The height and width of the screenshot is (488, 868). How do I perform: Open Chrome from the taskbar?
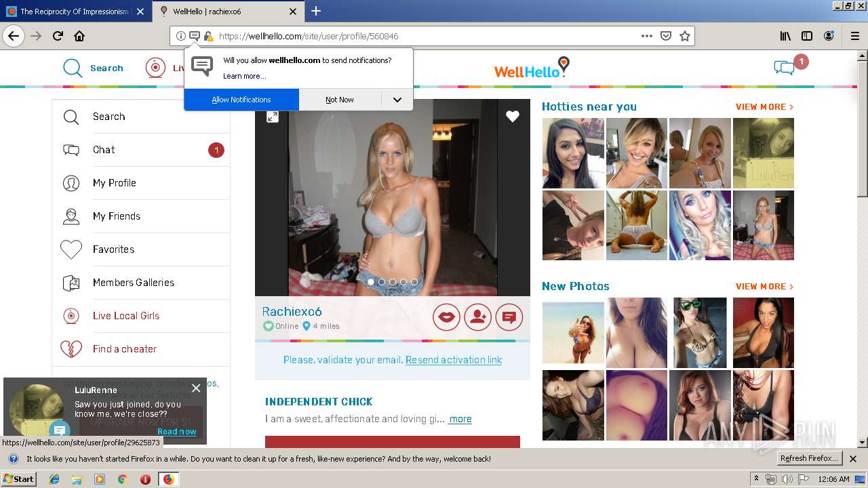pos(122,479)
